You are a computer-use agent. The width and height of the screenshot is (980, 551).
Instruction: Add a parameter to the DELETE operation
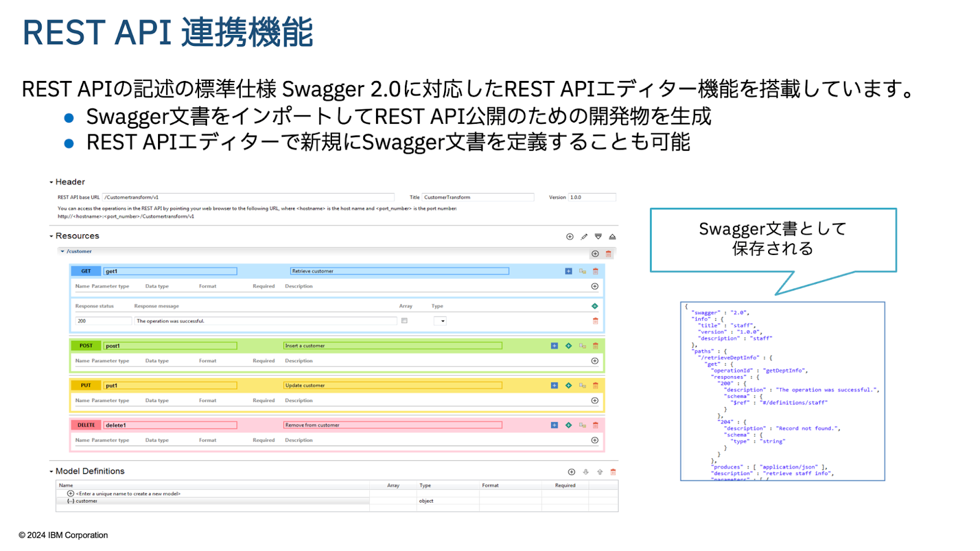tap(595, 440)
